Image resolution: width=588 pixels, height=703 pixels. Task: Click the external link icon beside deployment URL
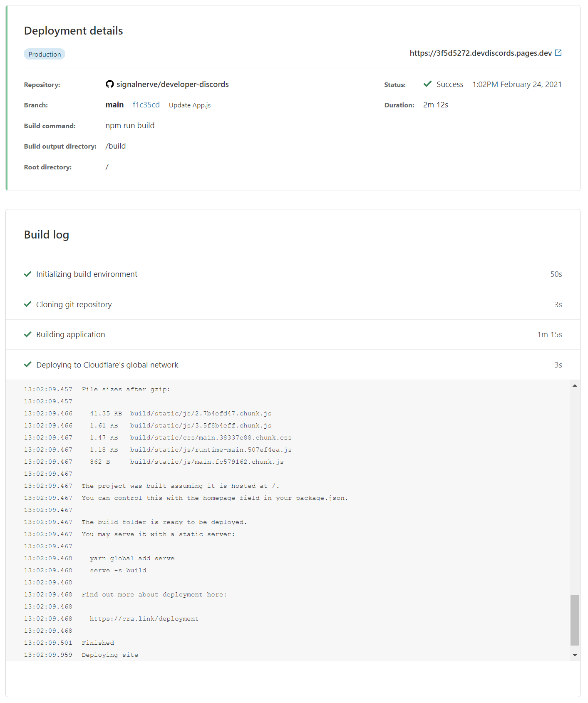coord(558,53)
